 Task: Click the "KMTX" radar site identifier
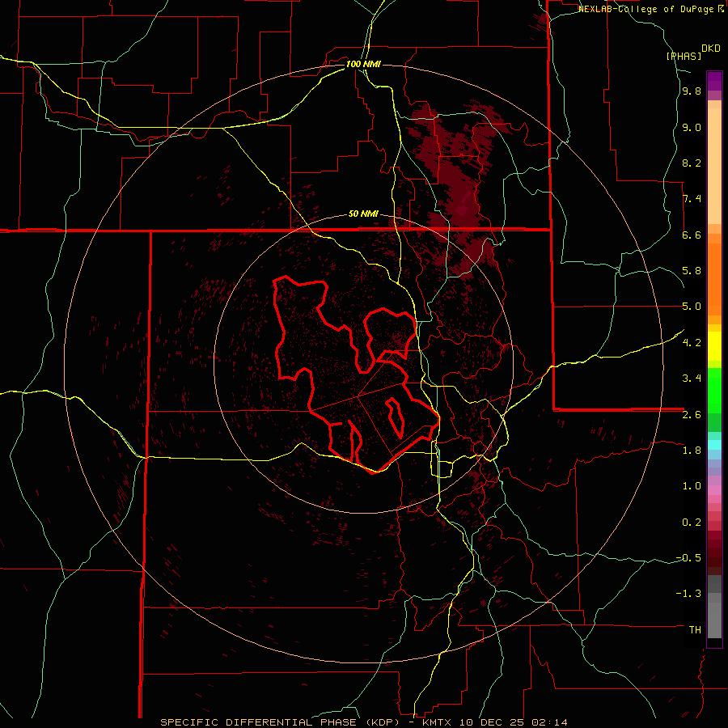click(x=438, y=722)
